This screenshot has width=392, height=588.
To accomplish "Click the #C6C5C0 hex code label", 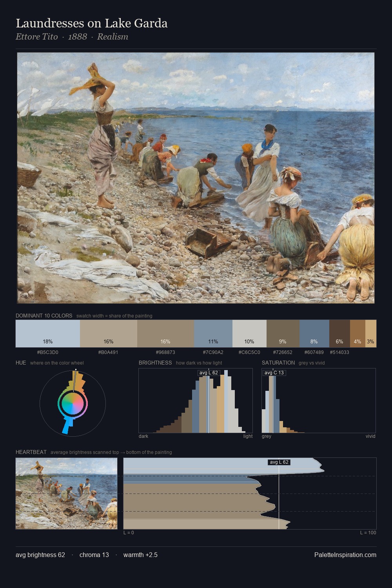I will (x=249, y=352).
